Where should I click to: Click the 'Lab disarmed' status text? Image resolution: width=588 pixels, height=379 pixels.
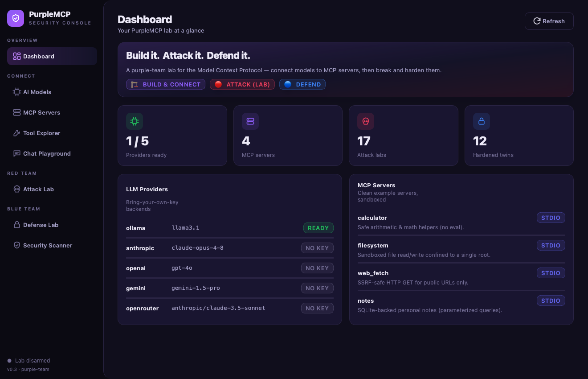[33, 361]
